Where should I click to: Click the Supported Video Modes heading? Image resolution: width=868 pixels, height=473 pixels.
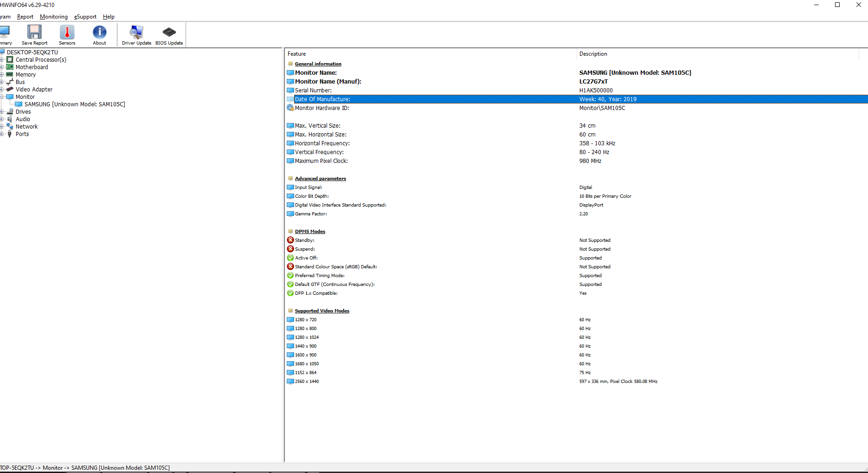click(x=322, y=311)
